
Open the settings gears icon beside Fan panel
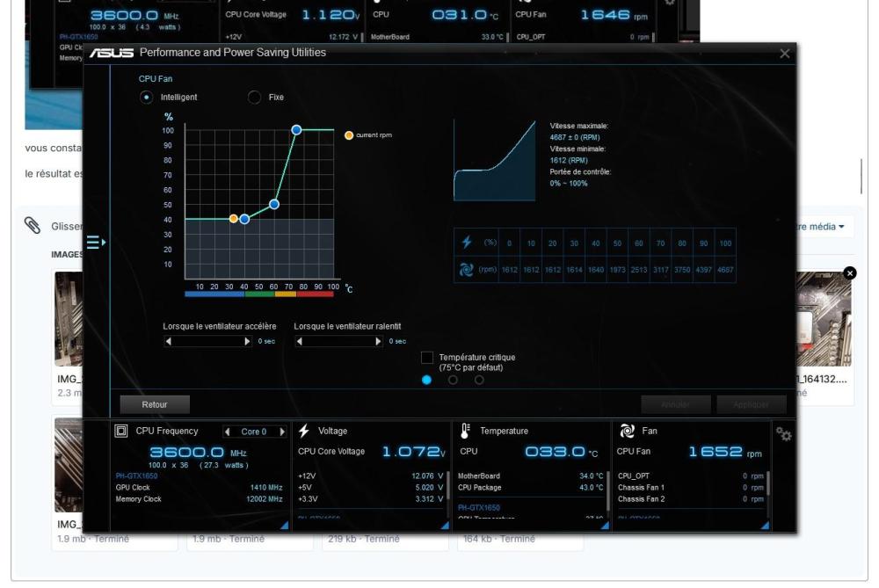(x=784, y=434)
